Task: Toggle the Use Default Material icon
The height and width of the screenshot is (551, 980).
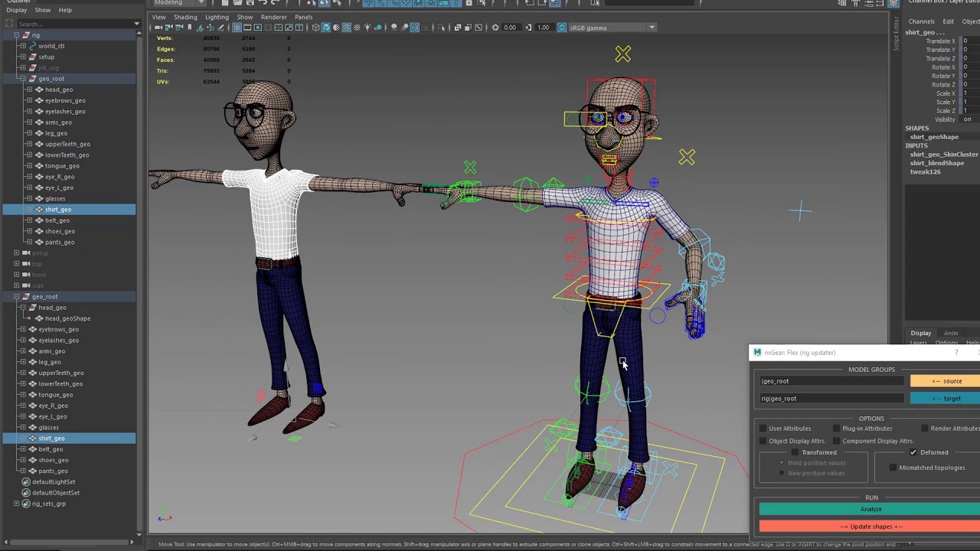Action: (x=337, y=28)
